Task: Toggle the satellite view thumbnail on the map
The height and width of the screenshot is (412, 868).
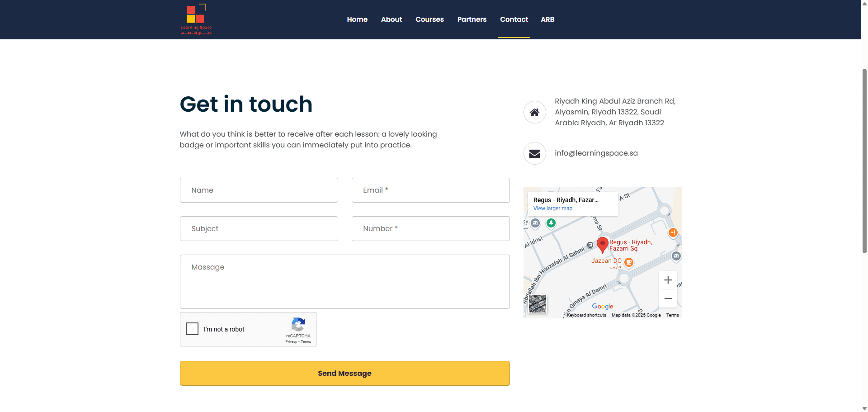Action: click(x=537, y=303)
